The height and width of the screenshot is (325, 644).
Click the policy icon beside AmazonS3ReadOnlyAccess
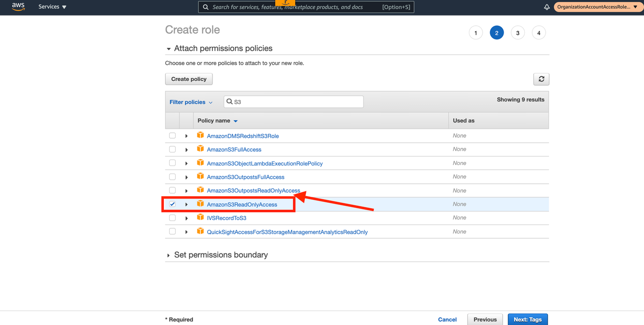pos(200,204)
